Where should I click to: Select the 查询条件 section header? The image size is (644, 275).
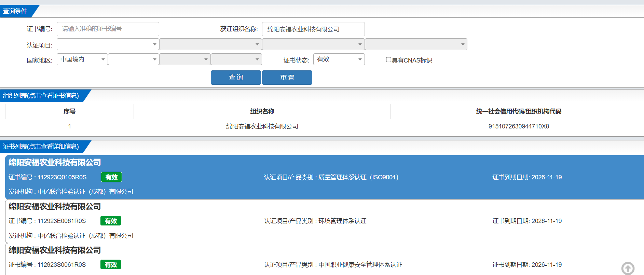15,11
